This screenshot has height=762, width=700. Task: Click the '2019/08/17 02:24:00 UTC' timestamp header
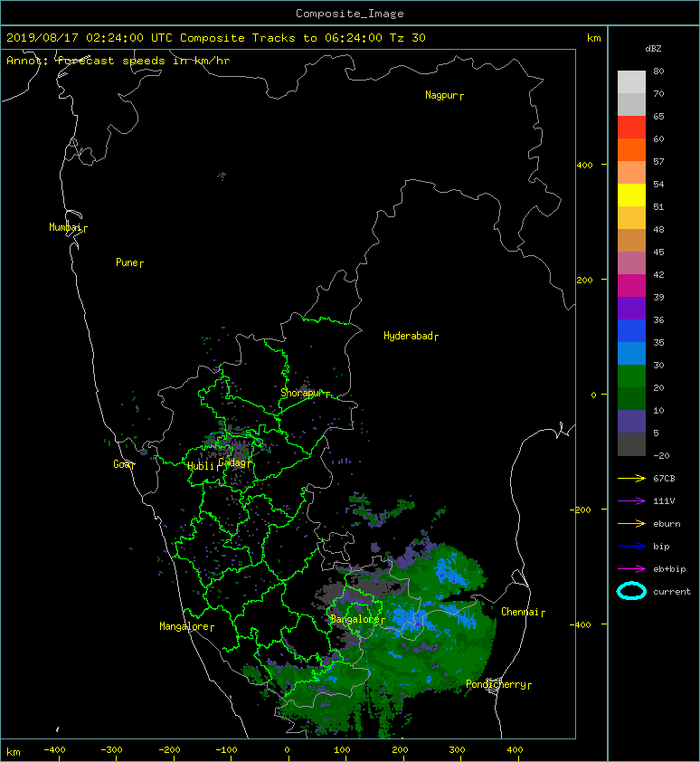click(x=90, y=38)
